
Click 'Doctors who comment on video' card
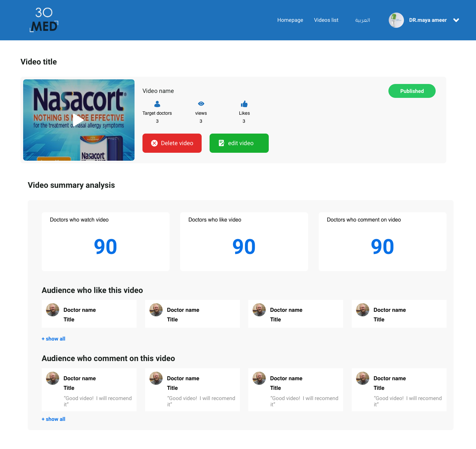[x=382, y=242]
